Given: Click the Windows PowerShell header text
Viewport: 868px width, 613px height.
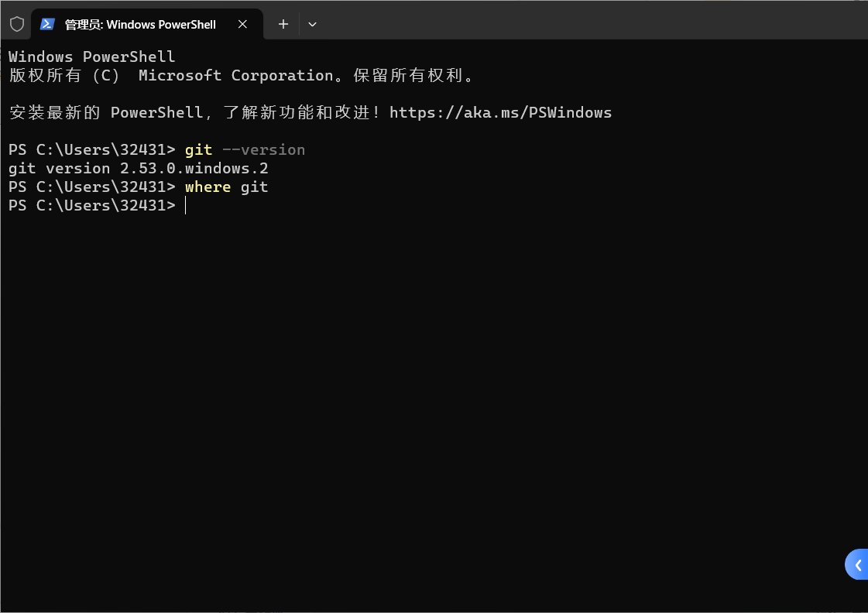Looking at the screenshot, I should 91,56.
